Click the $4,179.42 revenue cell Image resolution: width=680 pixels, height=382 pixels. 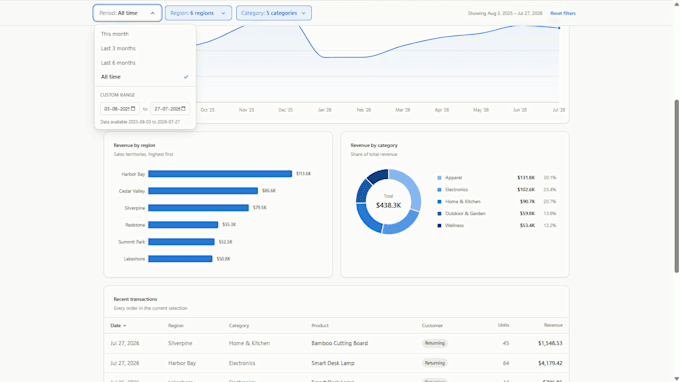[x=550, y=363]
